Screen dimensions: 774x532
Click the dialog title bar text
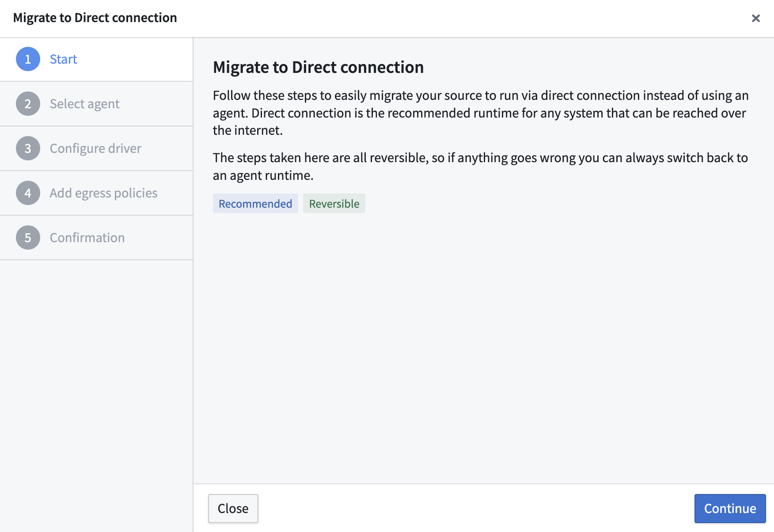click(95, 18)
